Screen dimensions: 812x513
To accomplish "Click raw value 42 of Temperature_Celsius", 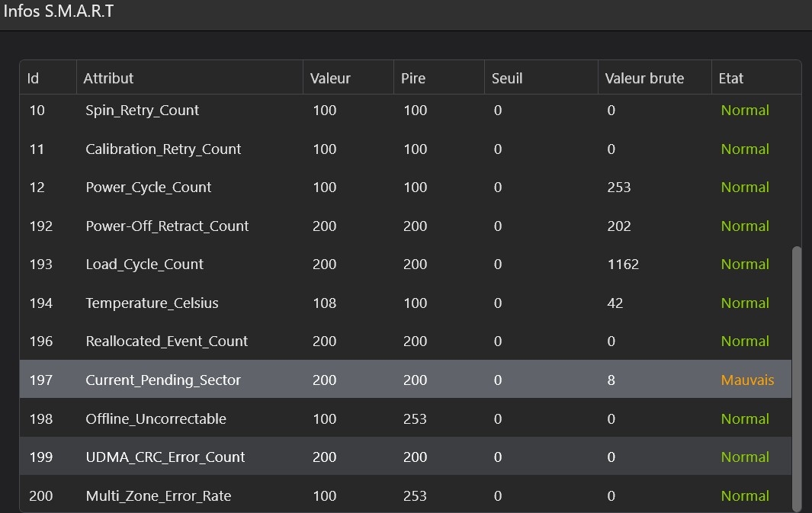I will (x=615, y=303).
